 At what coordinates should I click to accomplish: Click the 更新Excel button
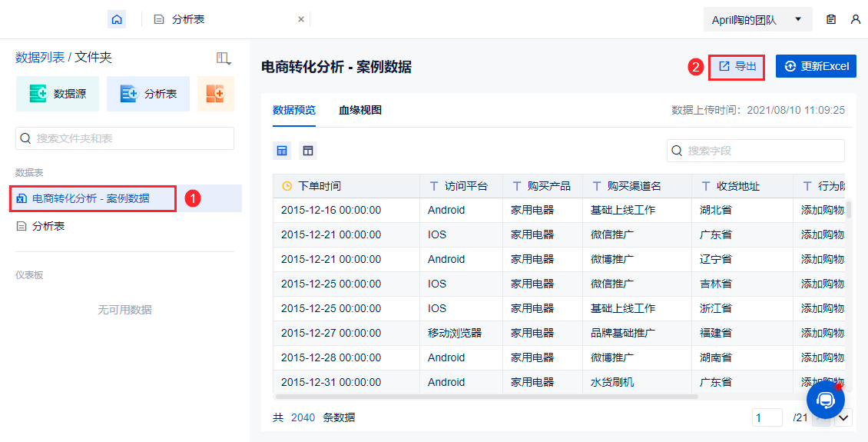pos(816,66)
